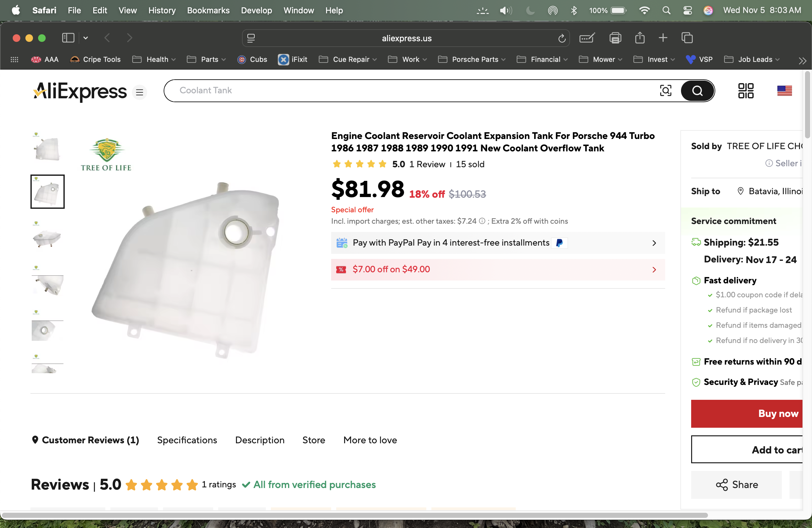Open the Safari share sheet
The width and height of the screenshot is (812, 528).
(640, 37)
